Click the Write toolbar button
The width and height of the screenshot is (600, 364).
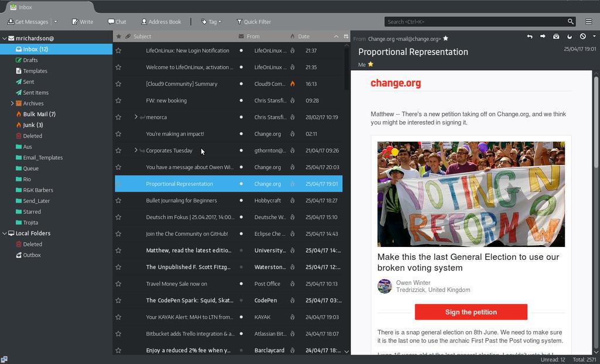(x=83, y=22)
